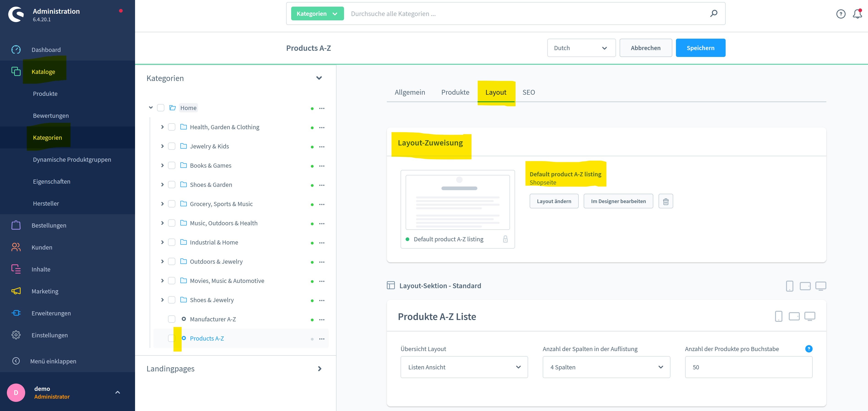
Task: Click mobile device icon in Layout-Sektion row
Action: [789, 286]
